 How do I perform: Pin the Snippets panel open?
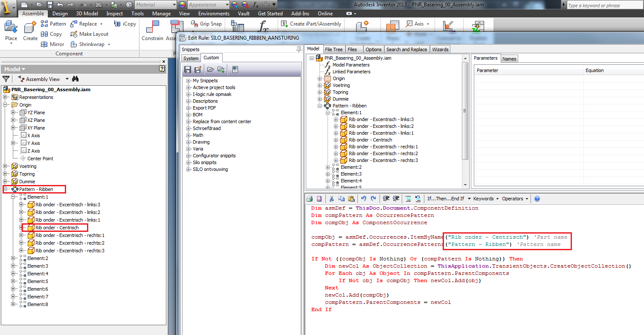[299, 49]
